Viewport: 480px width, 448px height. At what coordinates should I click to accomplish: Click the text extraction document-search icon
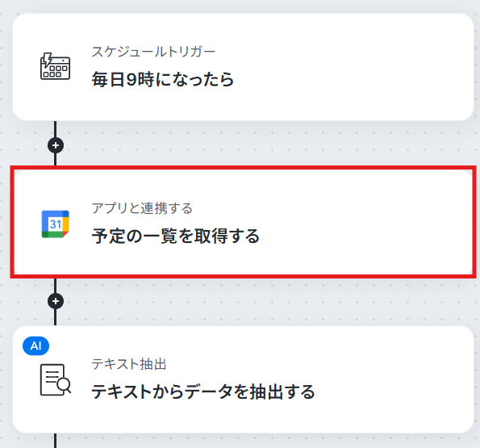56,379
